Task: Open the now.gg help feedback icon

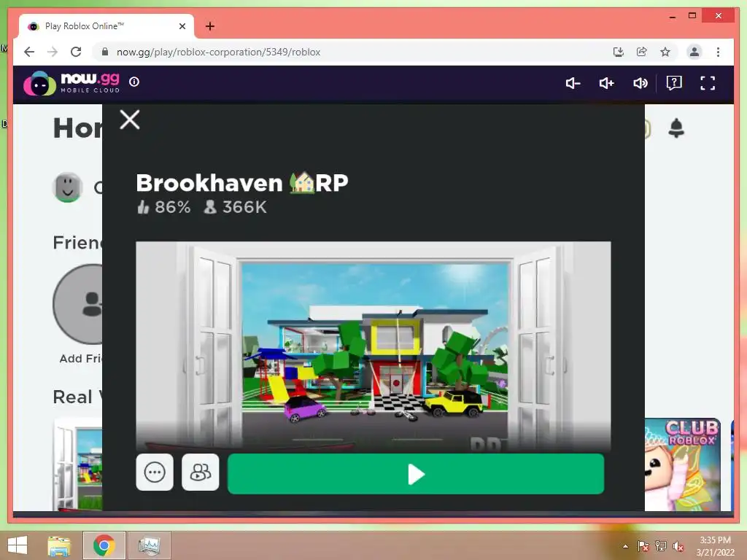Action: click(674, 83)
